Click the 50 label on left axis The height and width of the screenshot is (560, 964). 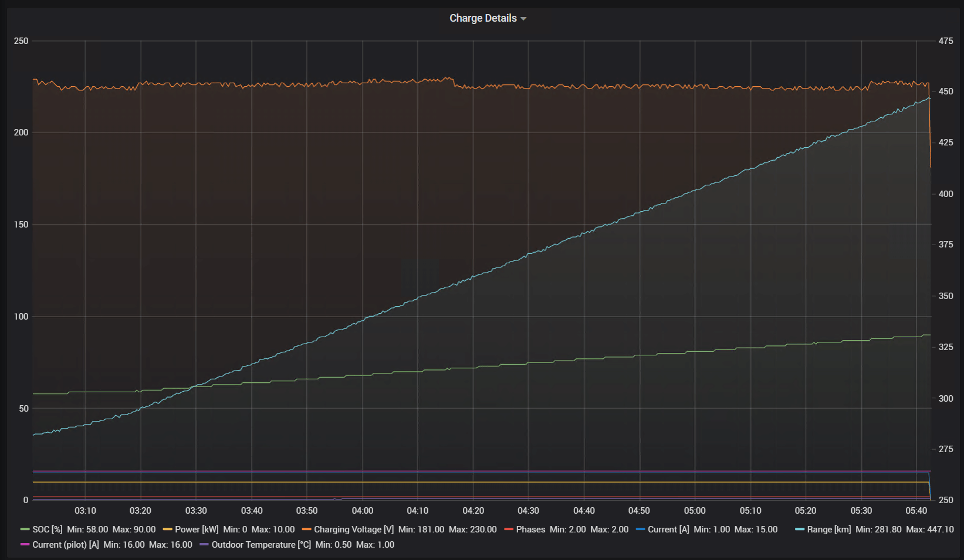[x=23, y=409]
